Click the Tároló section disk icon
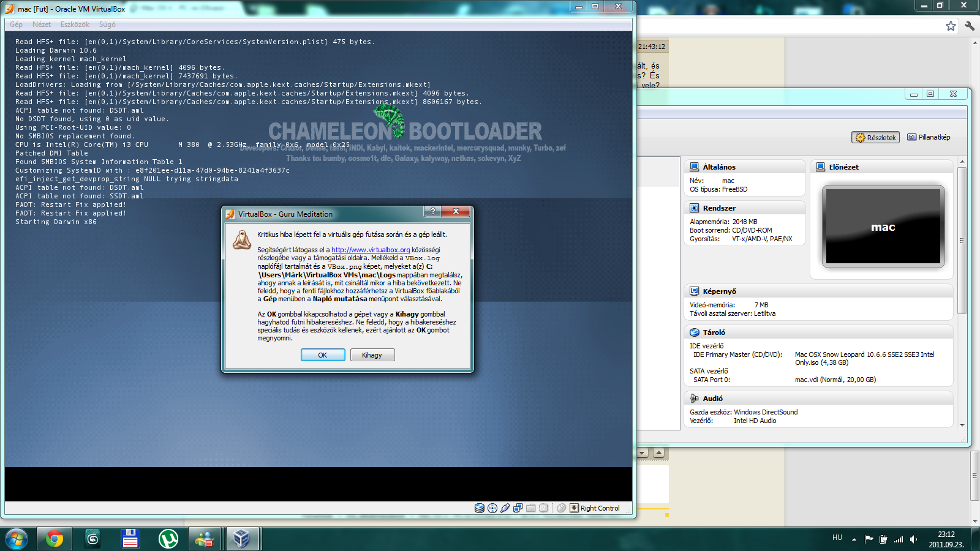The height and width of the screenshot is (551, 980). pos(695,332)
